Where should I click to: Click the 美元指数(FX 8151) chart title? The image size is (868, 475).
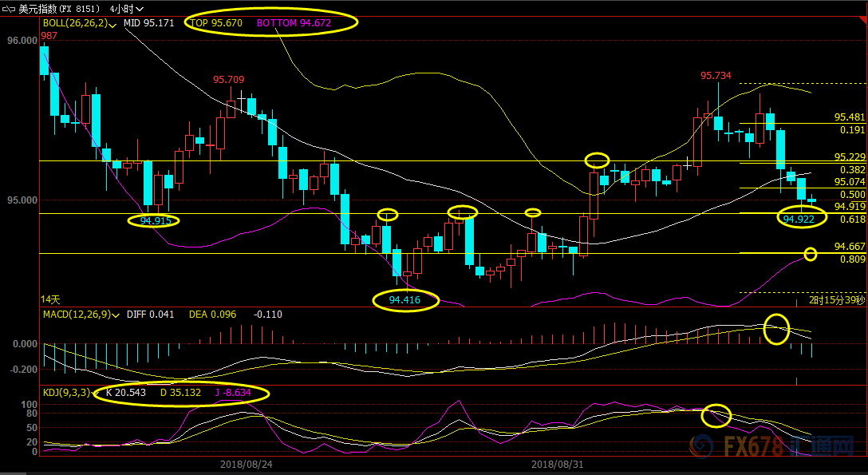pos(60,9)
